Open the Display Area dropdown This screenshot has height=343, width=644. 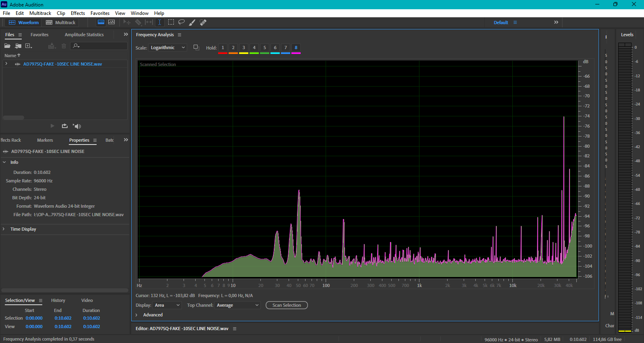click(167, 305)
